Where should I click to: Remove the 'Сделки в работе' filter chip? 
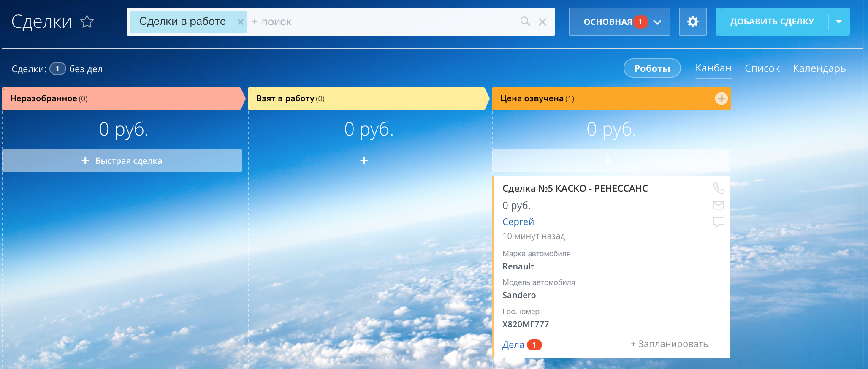tap(240, 22)
